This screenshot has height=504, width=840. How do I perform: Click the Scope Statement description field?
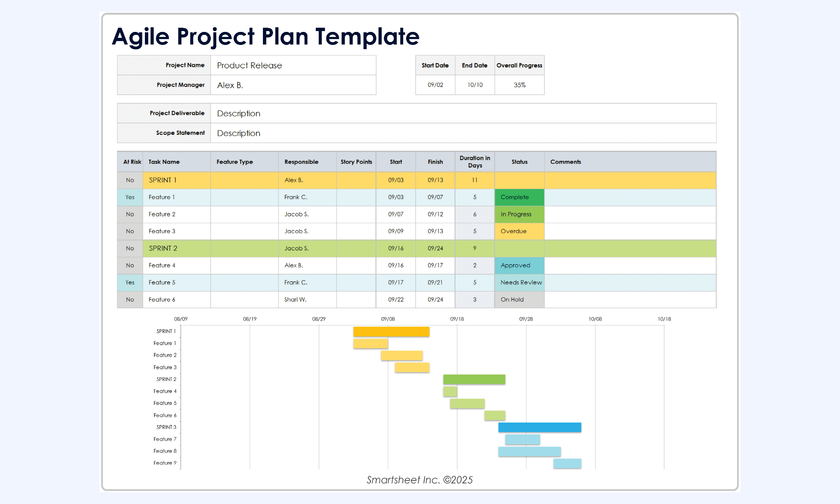tap(463, 133)
